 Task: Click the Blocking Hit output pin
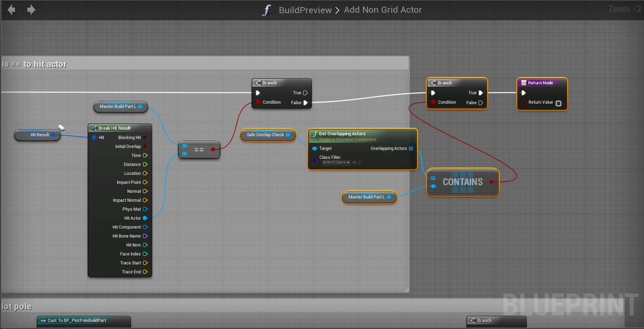pyautogui.click(x=145, y=138)
